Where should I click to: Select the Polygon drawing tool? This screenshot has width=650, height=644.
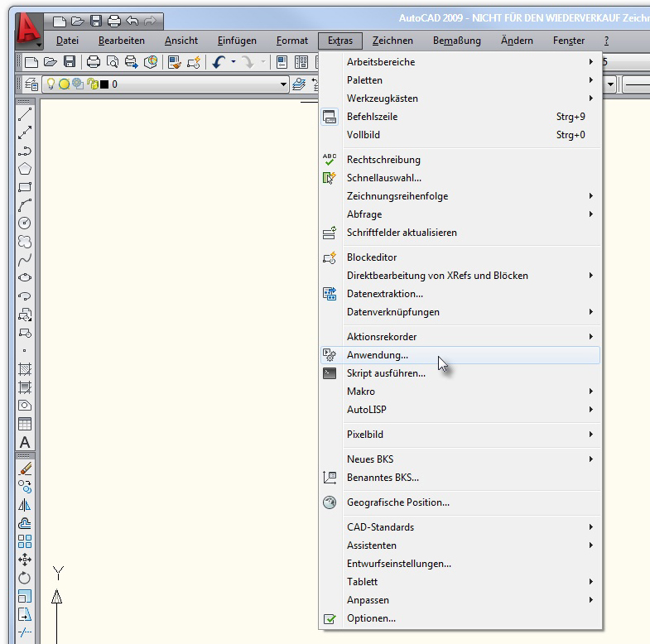pyautogui.click(x=25, y=169)
